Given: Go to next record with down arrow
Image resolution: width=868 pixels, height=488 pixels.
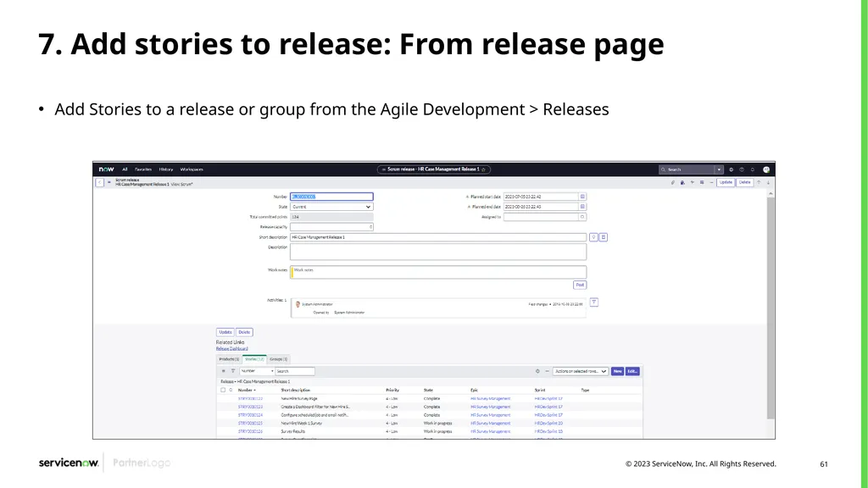Looking at the screenshot, I should (768, 183).
